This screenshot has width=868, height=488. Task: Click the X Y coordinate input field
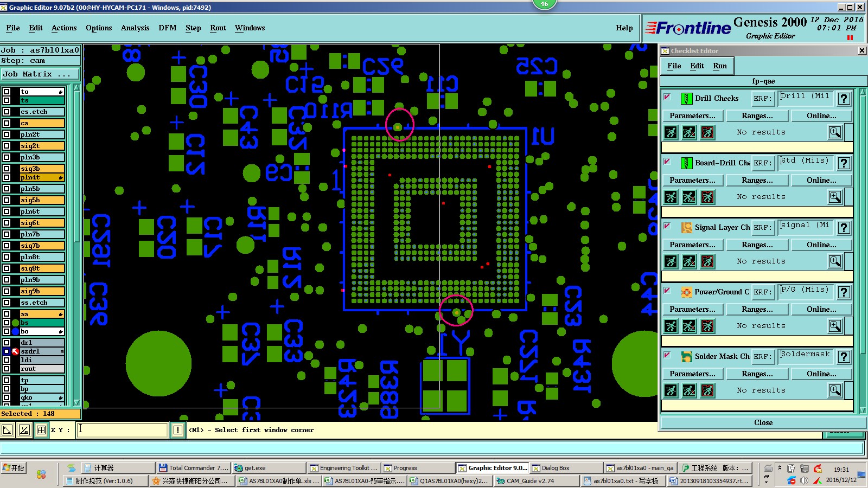(x=122, y=430)
